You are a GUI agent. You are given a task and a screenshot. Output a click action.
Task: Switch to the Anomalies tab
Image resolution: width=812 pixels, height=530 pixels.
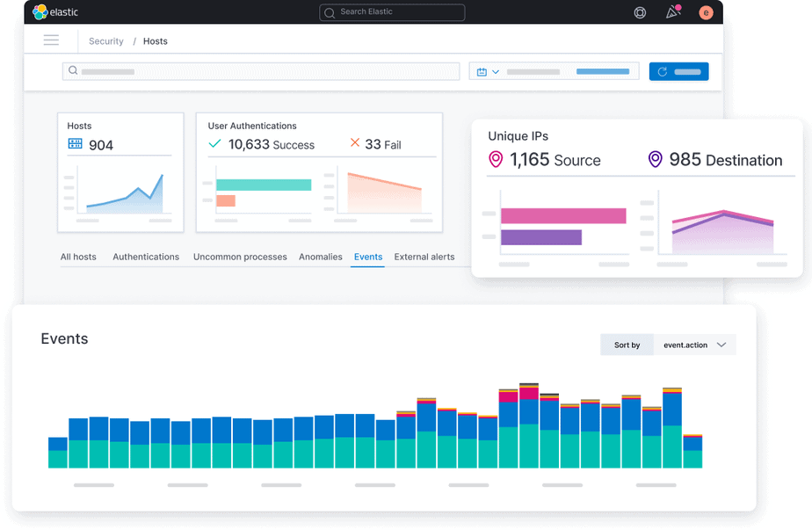click(320, 257)
